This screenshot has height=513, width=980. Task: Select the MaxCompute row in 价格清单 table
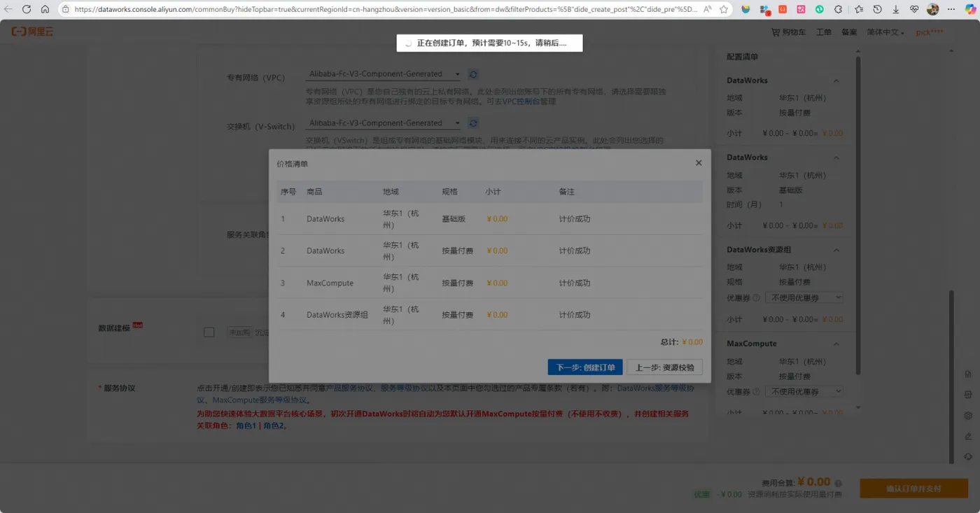point(489,283)
